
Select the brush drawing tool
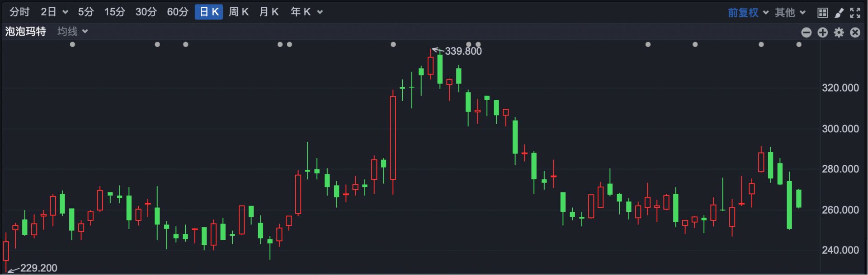pos(839,13)
